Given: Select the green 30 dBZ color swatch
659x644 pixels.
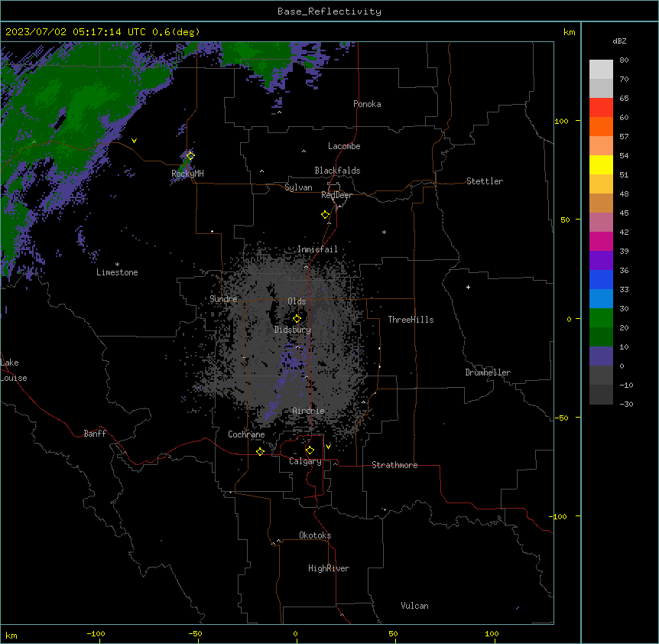Looking at the screenshot, I should pyautogui.click(x=601, y=317).
